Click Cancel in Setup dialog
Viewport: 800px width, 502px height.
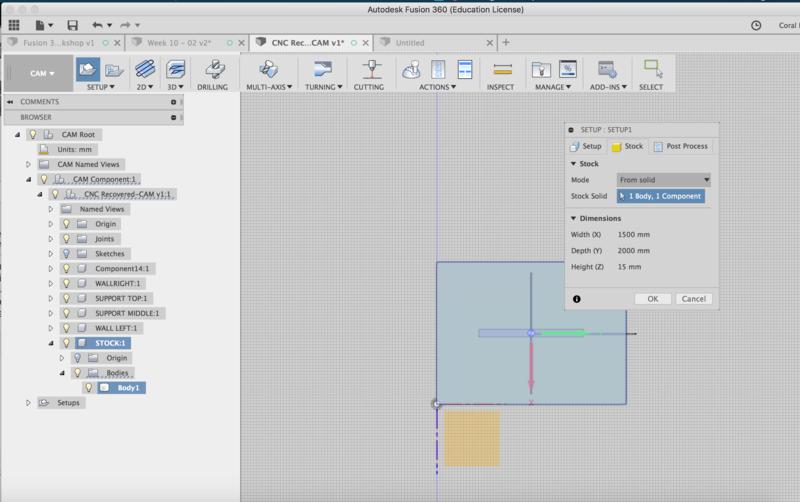point(693,299)
